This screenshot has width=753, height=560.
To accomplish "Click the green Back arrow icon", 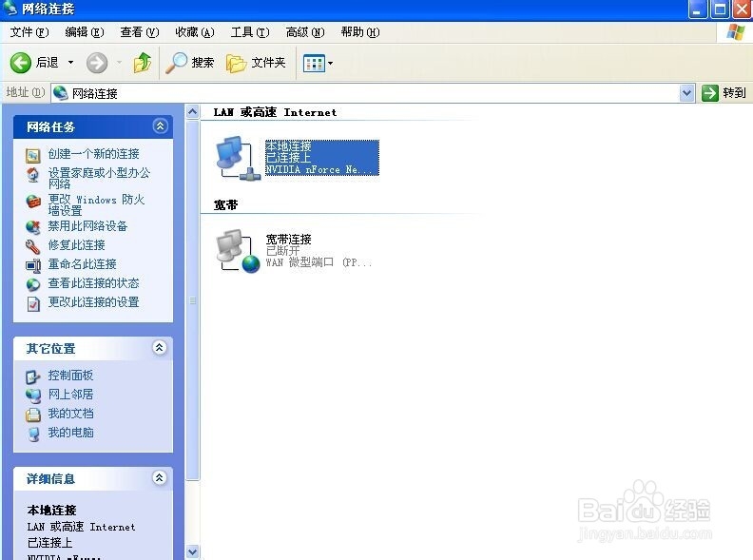I will [21, 63].
